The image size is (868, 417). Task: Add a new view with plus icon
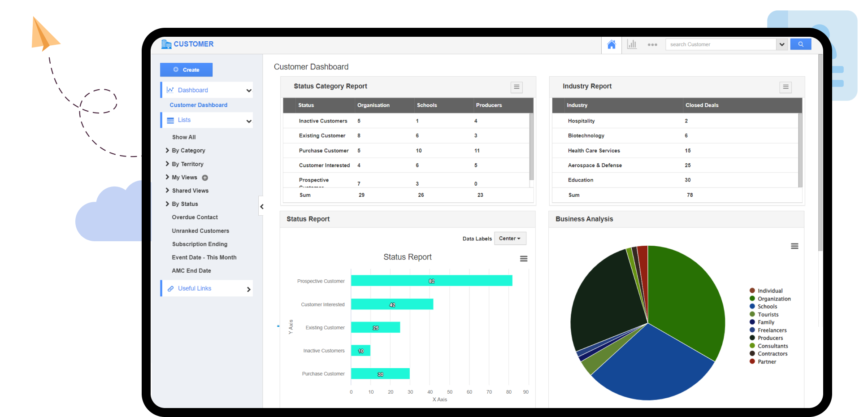[x=205, y=178]
